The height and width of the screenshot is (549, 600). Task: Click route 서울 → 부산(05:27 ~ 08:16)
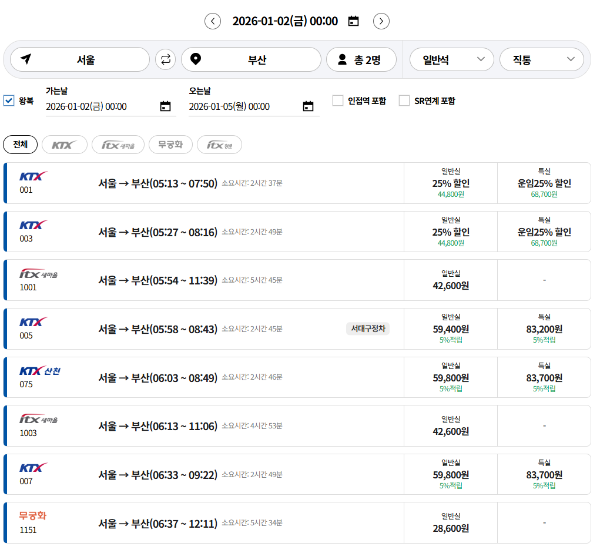coord(158,232)
